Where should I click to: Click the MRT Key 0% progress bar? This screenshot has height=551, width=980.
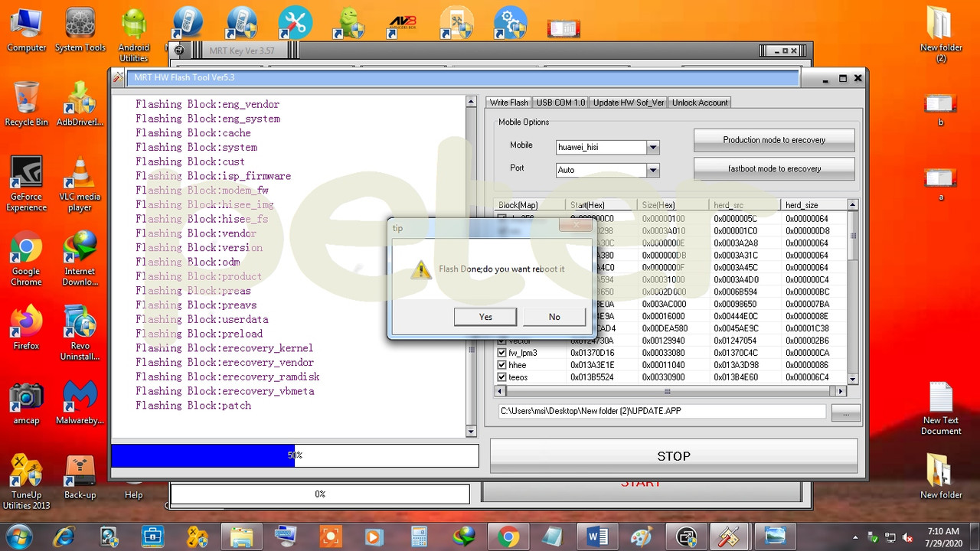pyautogui.click(x=320, y=494)
